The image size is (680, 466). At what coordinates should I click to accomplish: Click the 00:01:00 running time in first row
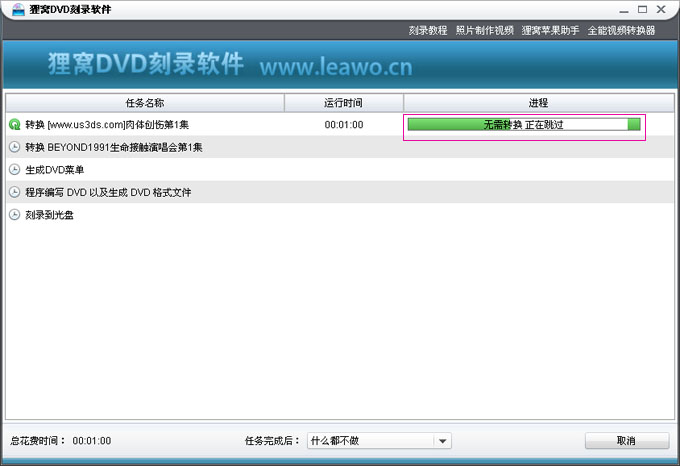point(344,125)
